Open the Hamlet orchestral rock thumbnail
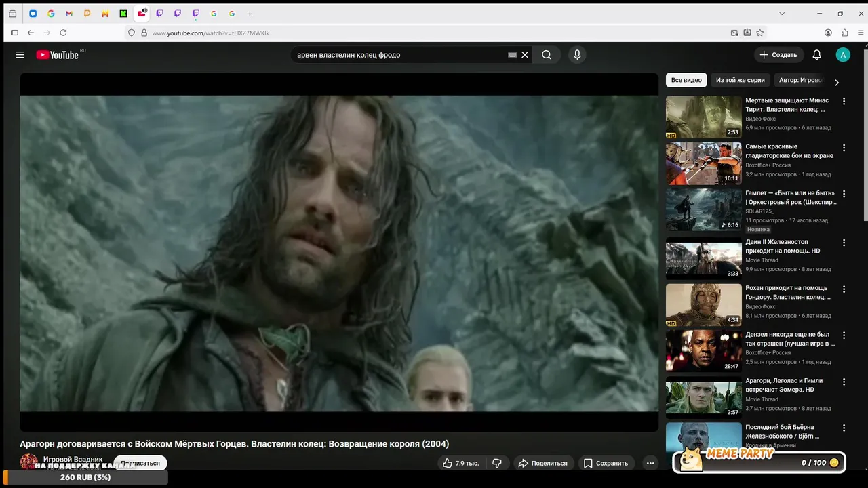This screenshot has height=488, width=868. click(704, 210)
